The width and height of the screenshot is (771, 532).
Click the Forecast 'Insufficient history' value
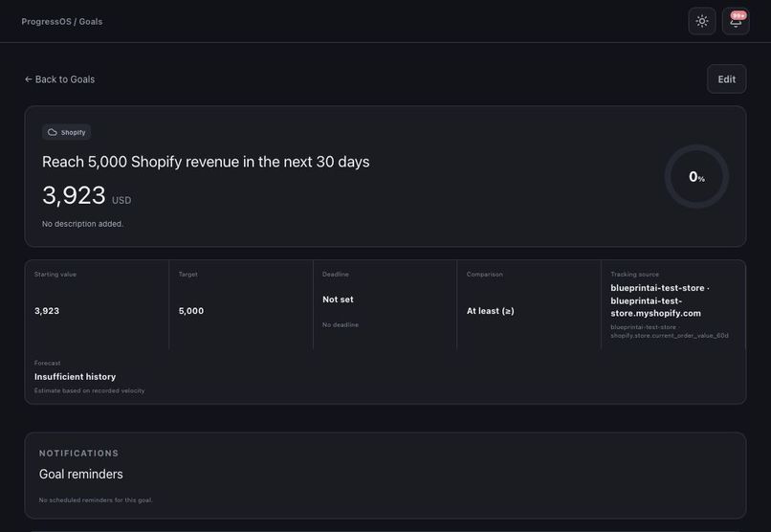(x=76, y=377)
